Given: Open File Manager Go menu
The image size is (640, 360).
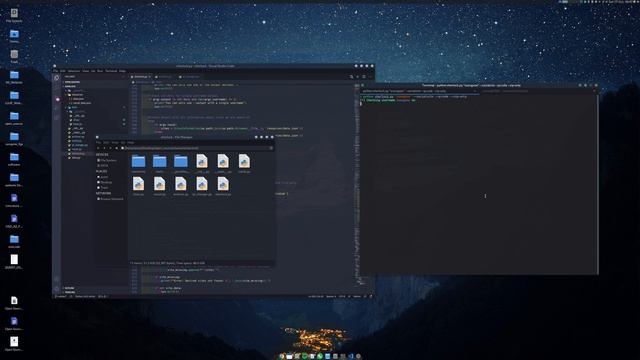Looking at the screenshot, I should 123,142.
